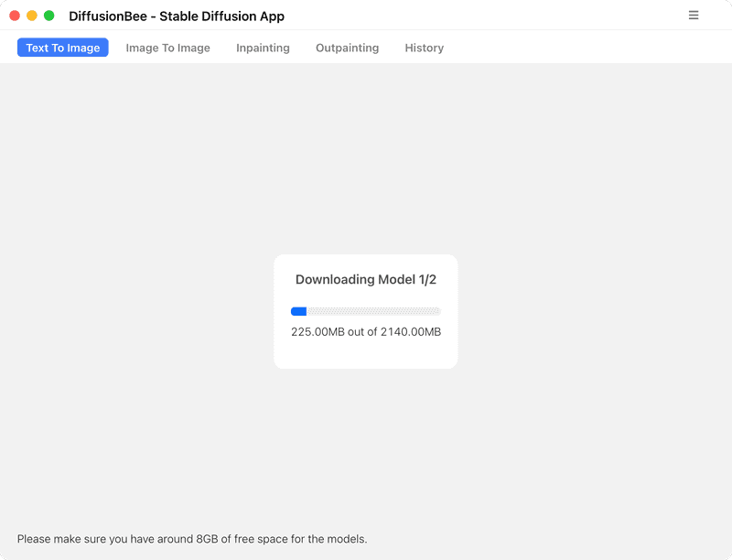Show the History tab

pyautogui.click(x=424, y=48)
